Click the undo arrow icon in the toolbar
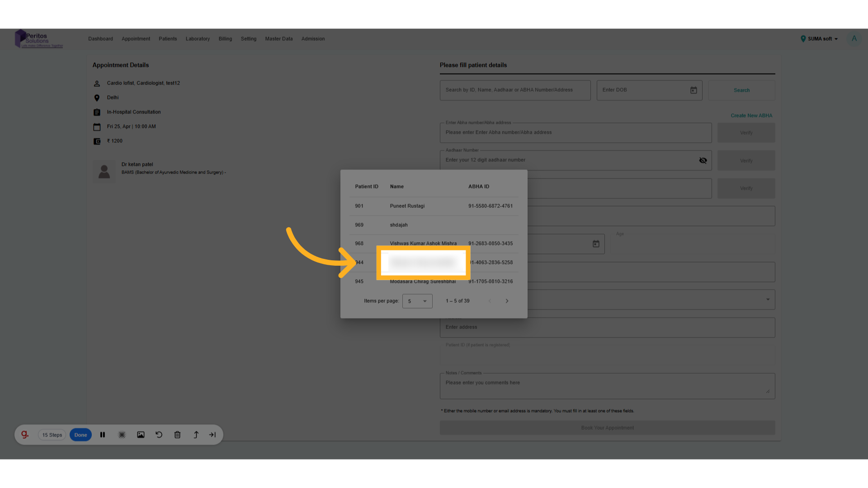 [x=159, y=435]
